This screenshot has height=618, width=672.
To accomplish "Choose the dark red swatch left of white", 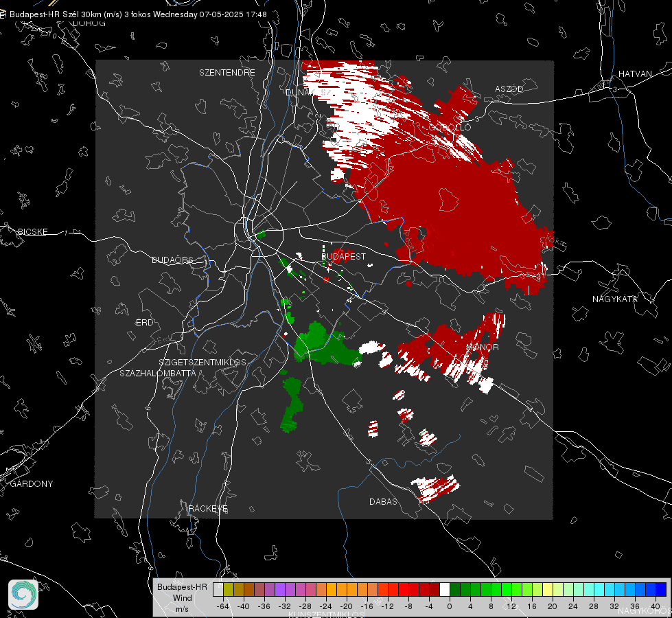I will tap(435, 590).
